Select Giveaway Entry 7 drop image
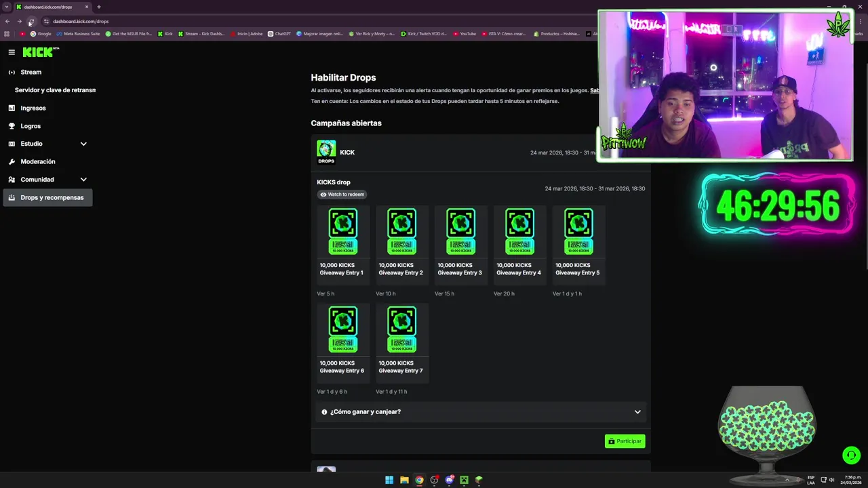868x488 pixels. pos(402,329)
